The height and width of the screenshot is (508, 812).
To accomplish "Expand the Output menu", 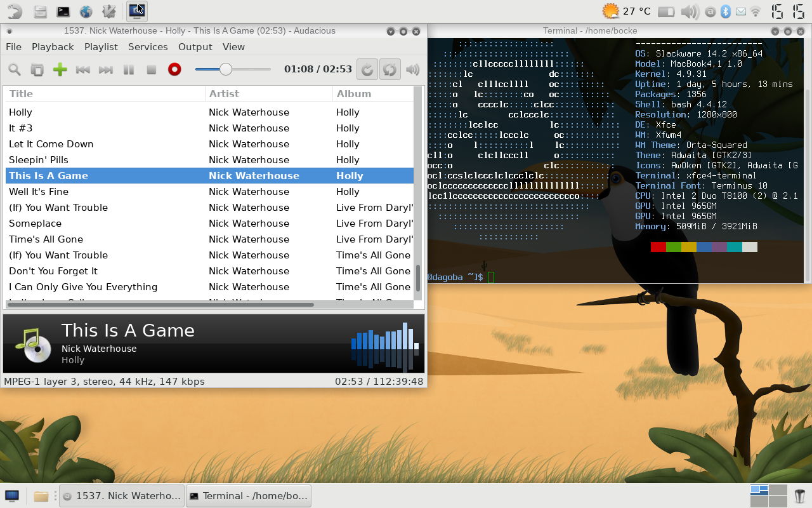I will (x=195, y=47).
